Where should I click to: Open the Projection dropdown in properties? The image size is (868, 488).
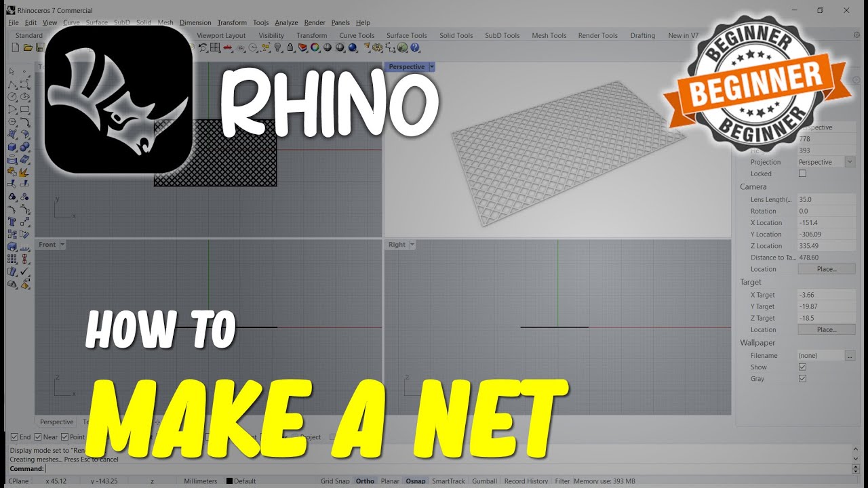[850, 162]
